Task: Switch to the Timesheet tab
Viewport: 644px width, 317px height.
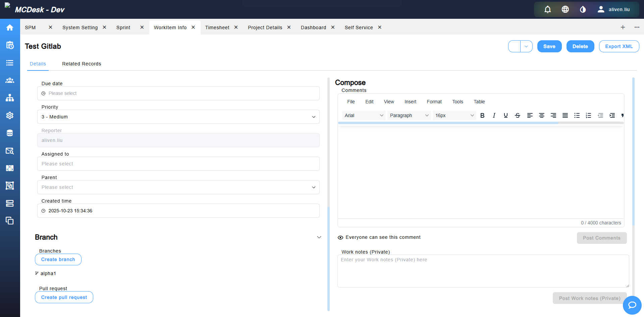Action: 217,28
